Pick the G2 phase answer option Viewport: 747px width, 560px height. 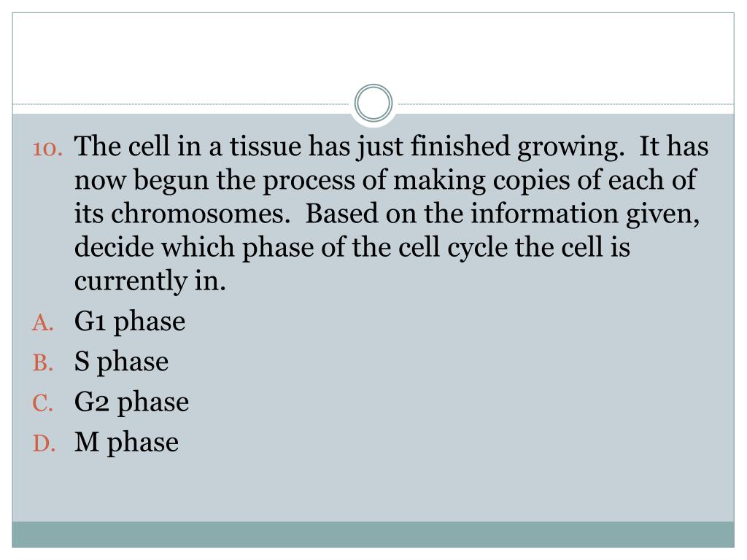(131, 402)
